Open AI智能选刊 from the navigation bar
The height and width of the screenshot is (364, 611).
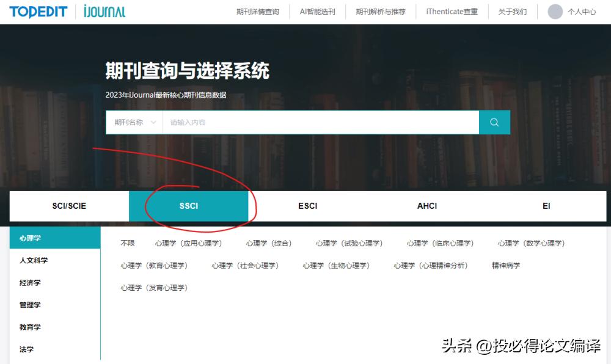[x=317, y=11]
